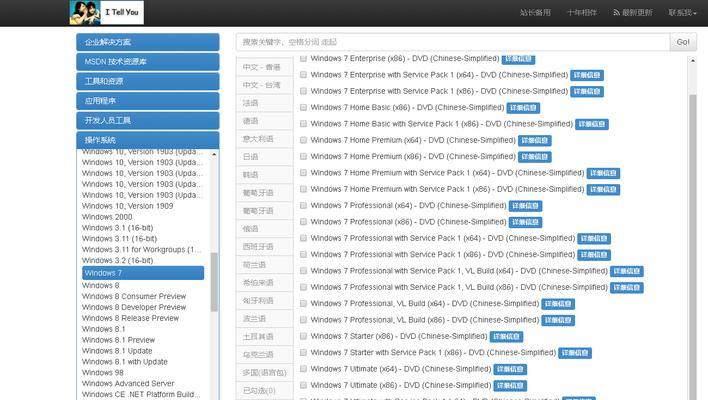Show details for Windows 7 Enterprise SP1 (x64)

coord(587,75)
